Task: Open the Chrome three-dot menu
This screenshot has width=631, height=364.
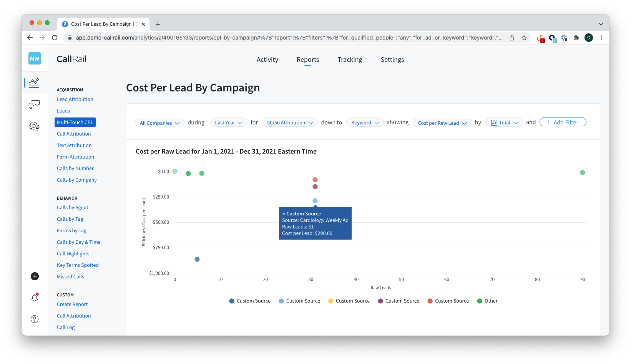Action: 601,38
